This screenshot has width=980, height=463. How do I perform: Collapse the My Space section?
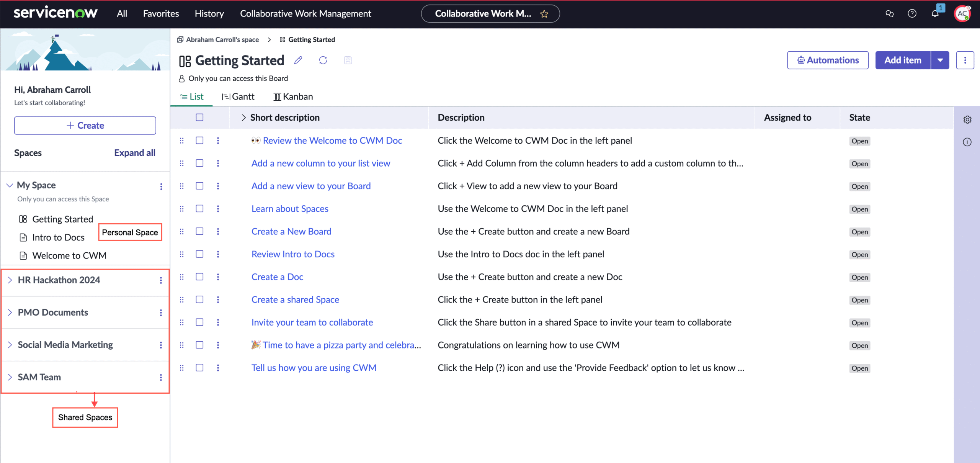(10, 185)
